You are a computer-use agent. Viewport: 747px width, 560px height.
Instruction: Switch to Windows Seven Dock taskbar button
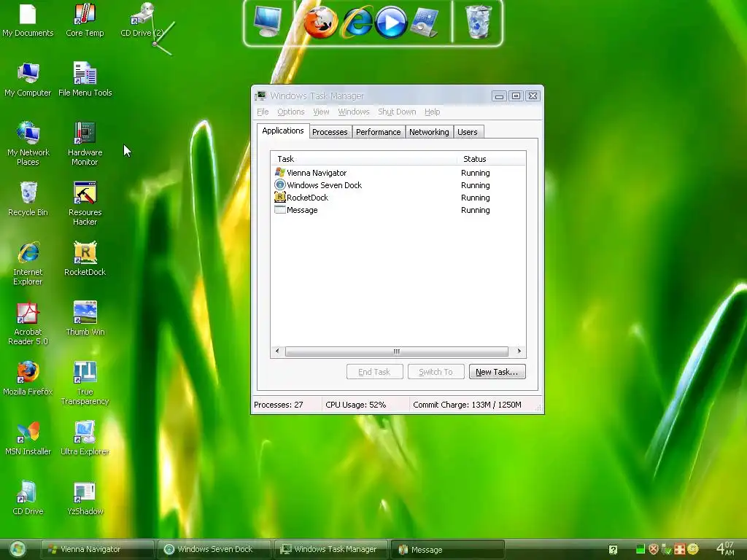pos(214,550)
